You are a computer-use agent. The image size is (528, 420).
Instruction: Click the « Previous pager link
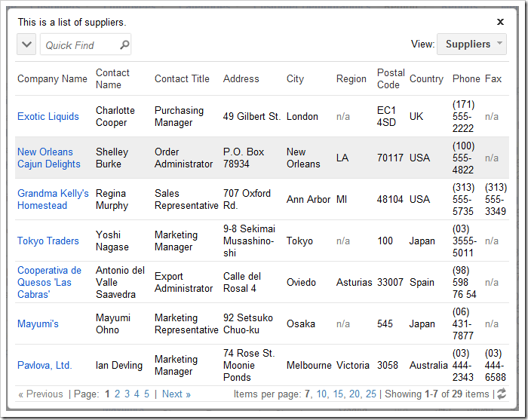pyautogui.click(x=41, y=394)
